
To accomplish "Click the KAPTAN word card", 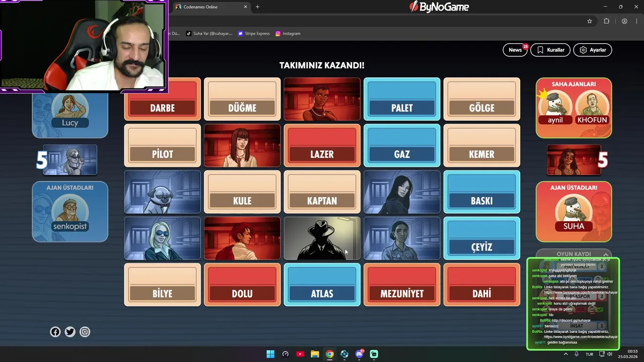I will pyautogui.click(x=322, y=192).
